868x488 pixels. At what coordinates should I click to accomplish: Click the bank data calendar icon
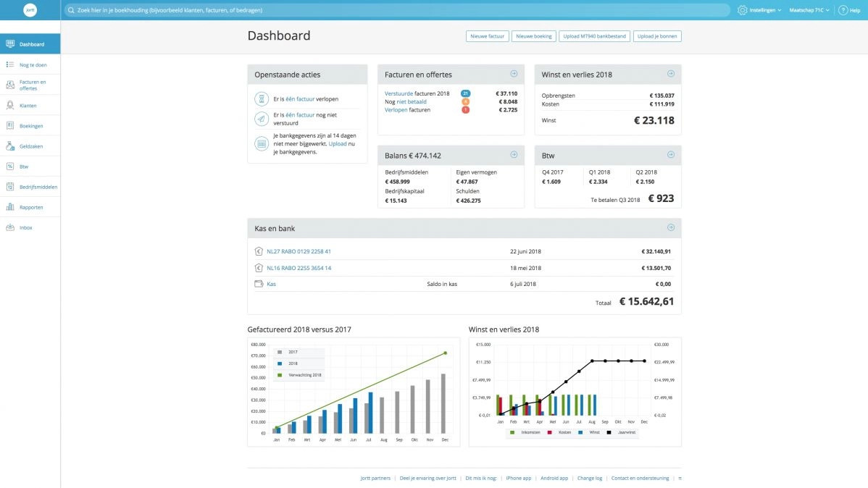pyautogui.click(x=262, y=144)
